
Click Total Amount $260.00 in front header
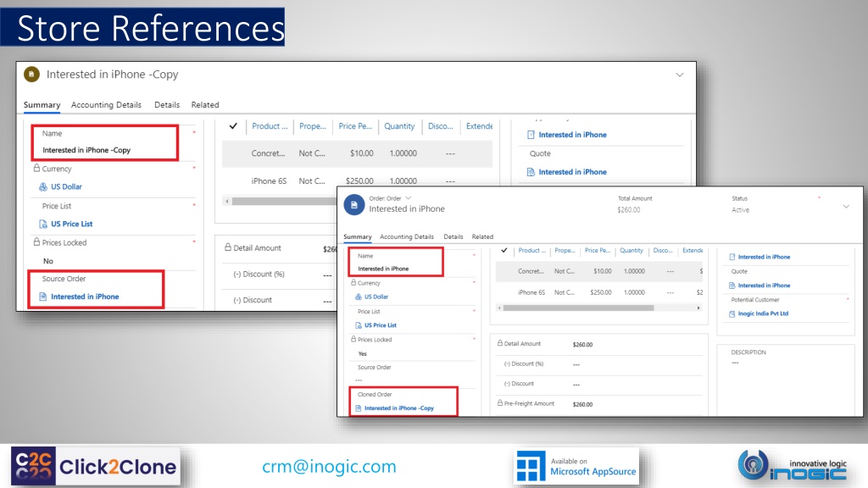click(x=629, y=210)
